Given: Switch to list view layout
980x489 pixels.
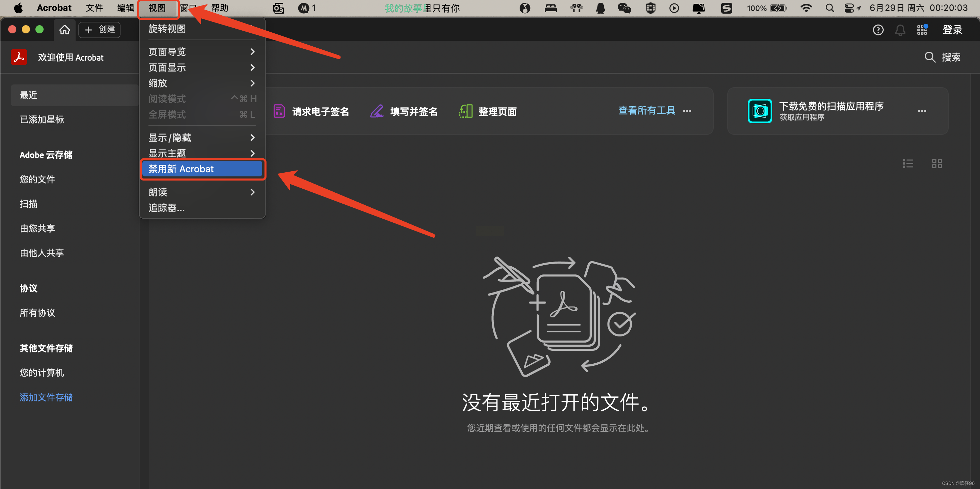Looking at the screenshot, I should (908, 164).
